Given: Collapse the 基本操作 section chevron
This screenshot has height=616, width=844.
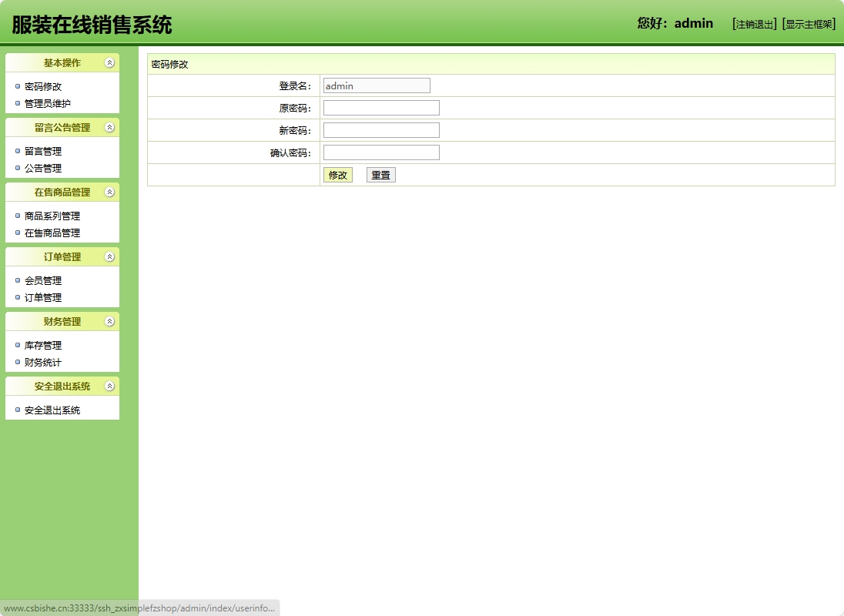Looking at the screenshot, I should click(x=109, y=63).
